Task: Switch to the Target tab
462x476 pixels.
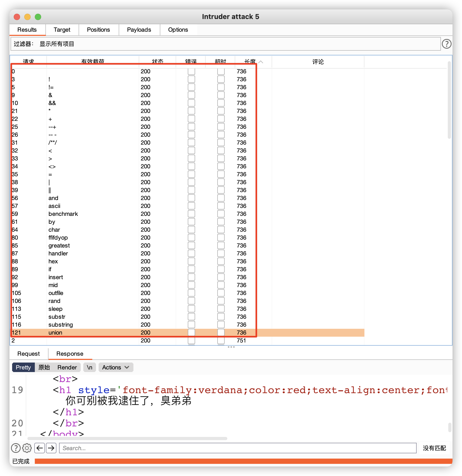Action: (x=62, y=30)
